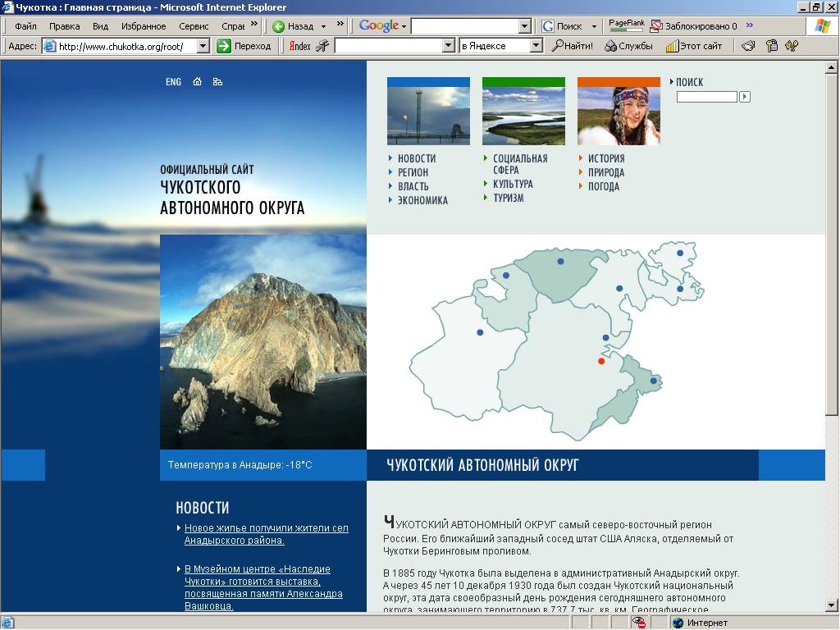
Task: Click the westernmost blue dot on map
Action: 480,333
